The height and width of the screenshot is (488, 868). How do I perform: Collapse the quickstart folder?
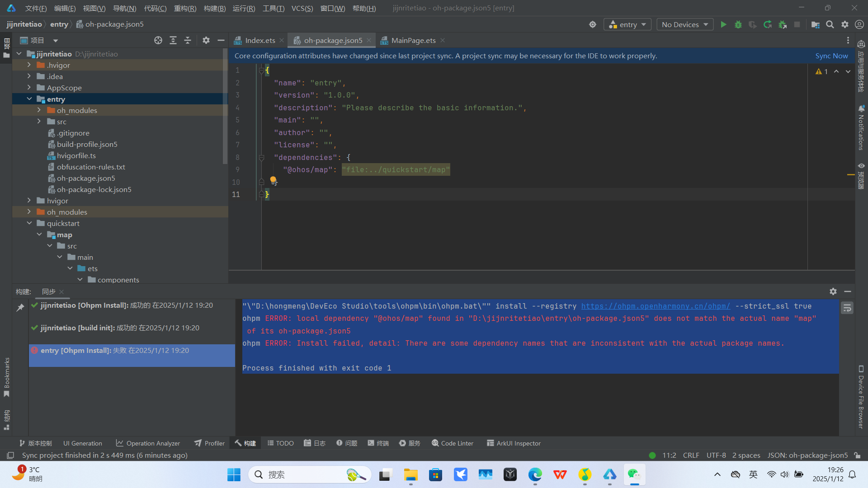click(x=29, y=223)
